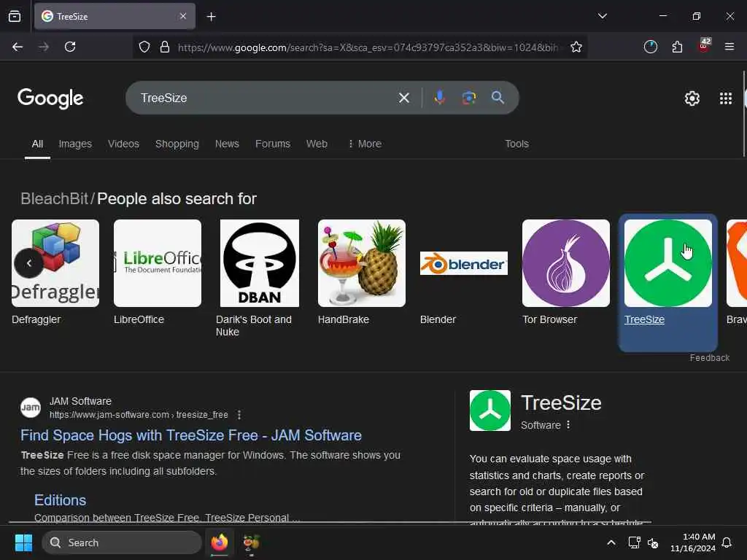The width and height of the screenshot is (747, 560).
Task: Open the Blender logo thumbnail
Action: click(464, 262)
